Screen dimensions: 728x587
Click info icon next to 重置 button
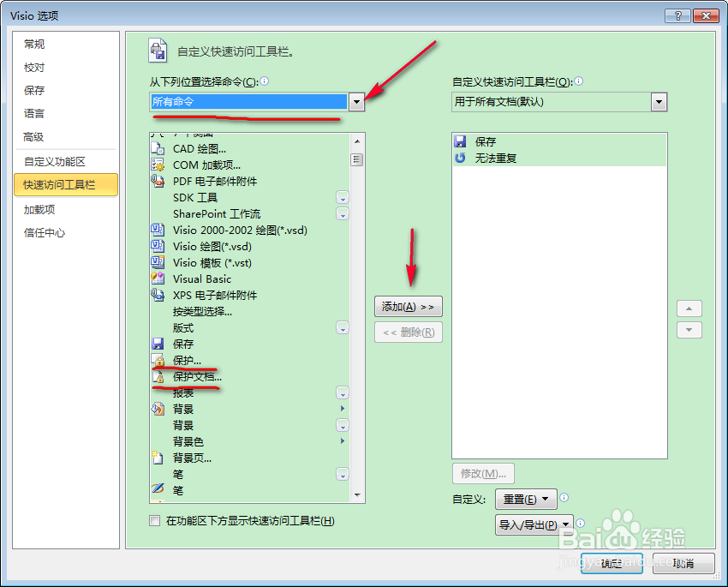coord(564,498)
